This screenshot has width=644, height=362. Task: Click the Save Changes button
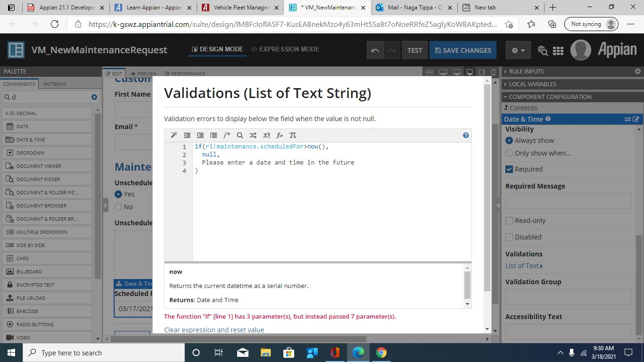click(x=463, y=50)
